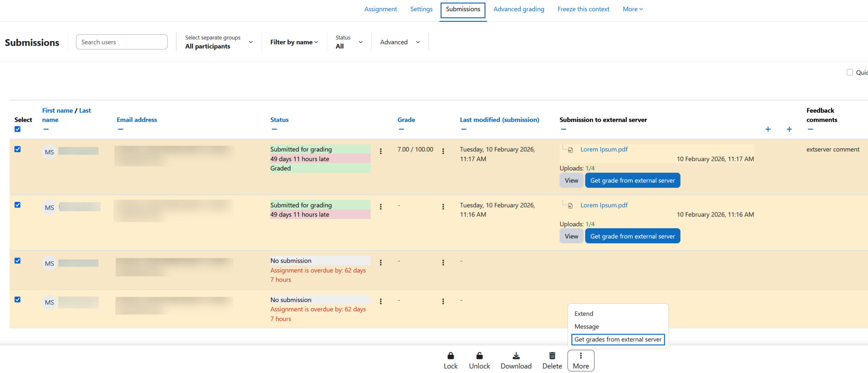Click the Search users input field
The width and height of the screenshot is (868, 373).
coord(121,42)
